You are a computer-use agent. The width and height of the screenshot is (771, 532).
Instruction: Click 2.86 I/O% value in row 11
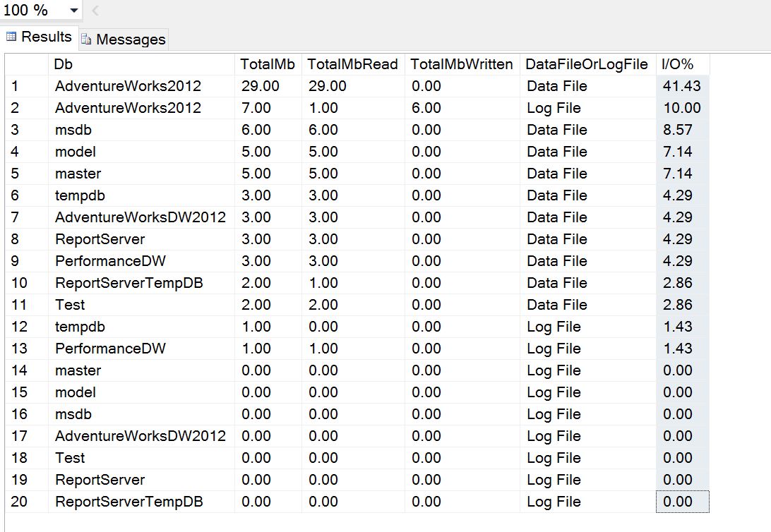tap(683, 305)
